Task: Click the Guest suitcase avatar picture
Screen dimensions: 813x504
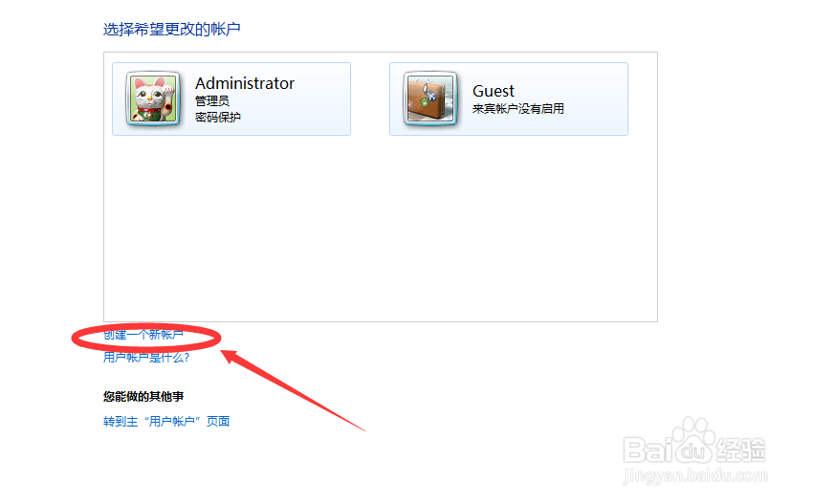Action: pos(430,99)
